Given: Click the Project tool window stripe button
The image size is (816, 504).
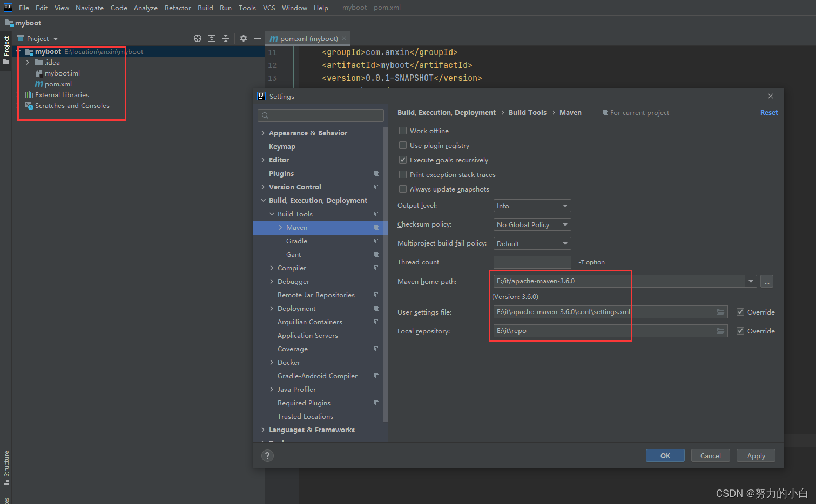Looking at the screenshot, I should coord(6,50).
